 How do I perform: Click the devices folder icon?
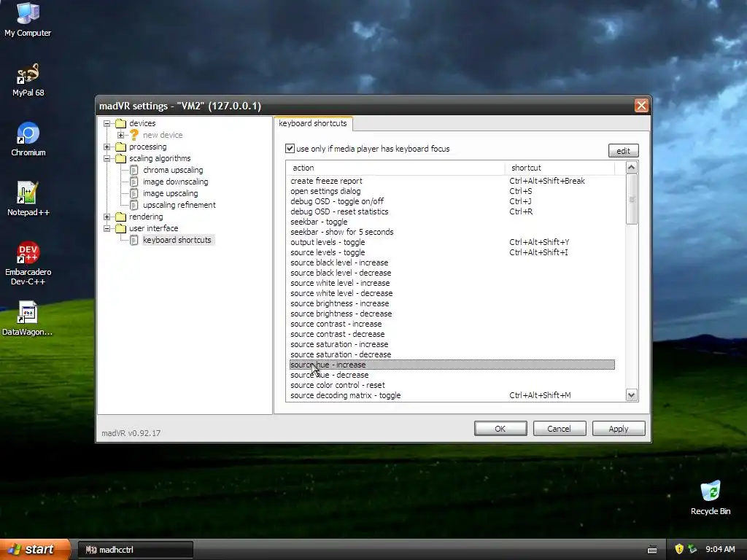pos(120,123)
